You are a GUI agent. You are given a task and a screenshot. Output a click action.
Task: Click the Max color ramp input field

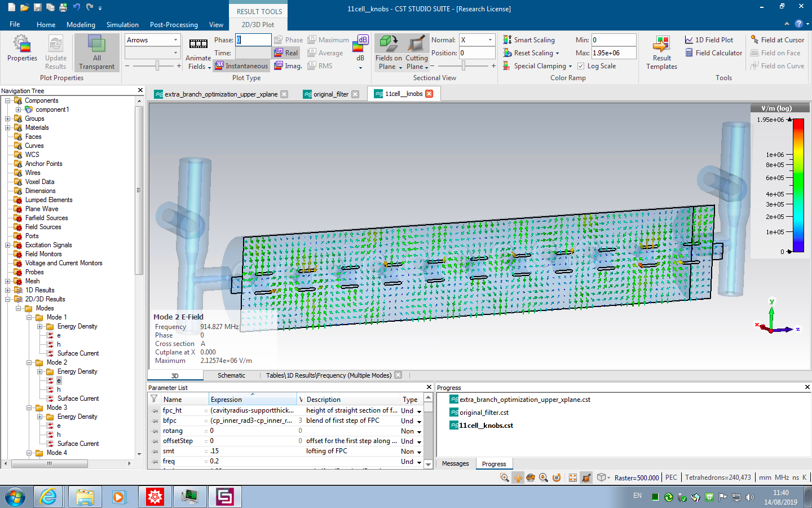pos(614,53)
